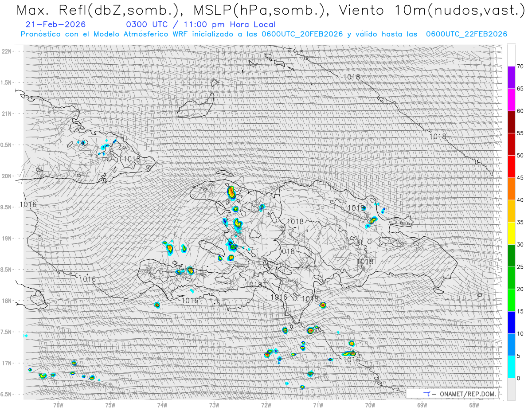The height and width of the screenshot is (411, 532).
Task: Click the 6.5N latitude label
Action: [x=7, y=395]
